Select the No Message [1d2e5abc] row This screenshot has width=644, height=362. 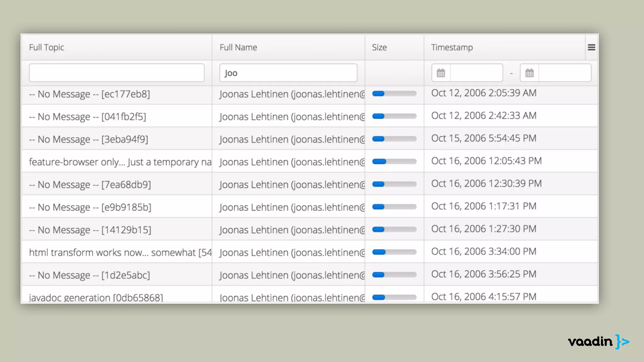coord(90,275)
